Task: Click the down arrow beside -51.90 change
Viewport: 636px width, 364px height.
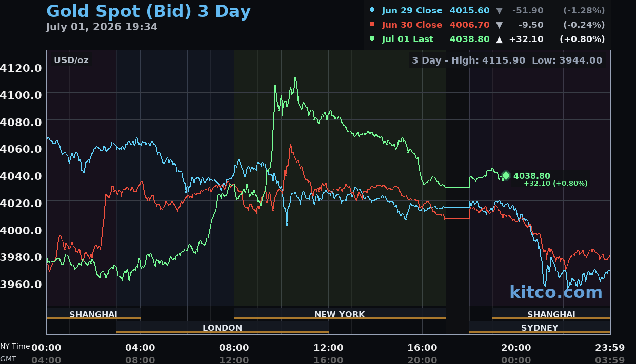Action: [500, 10]
